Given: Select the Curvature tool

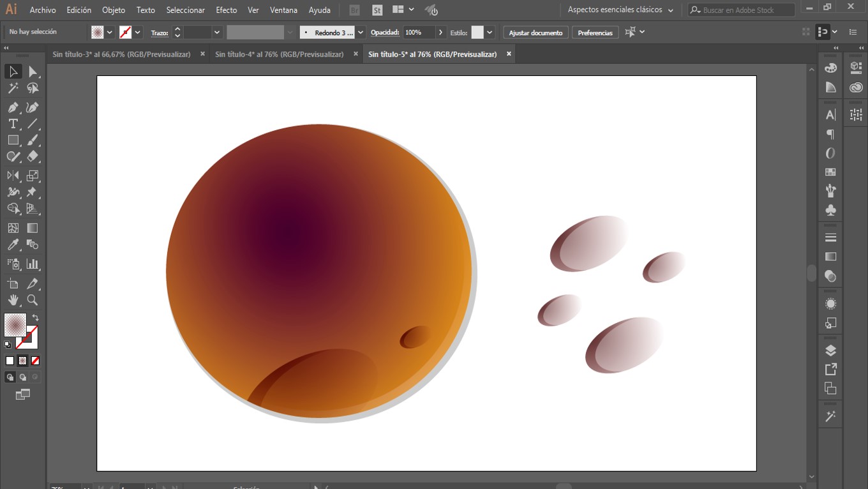Looking at the screenshot, I should [x=33, y=107].
